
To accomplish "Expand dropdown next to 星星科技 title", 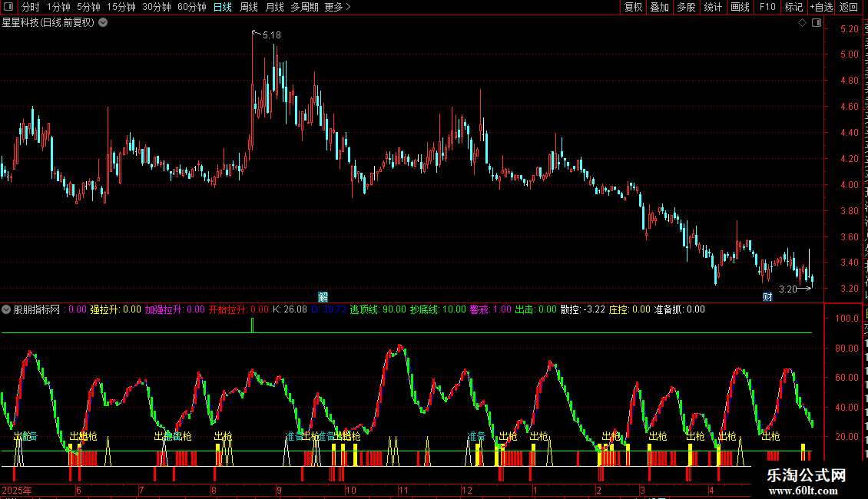I will [x=103, y=23].
